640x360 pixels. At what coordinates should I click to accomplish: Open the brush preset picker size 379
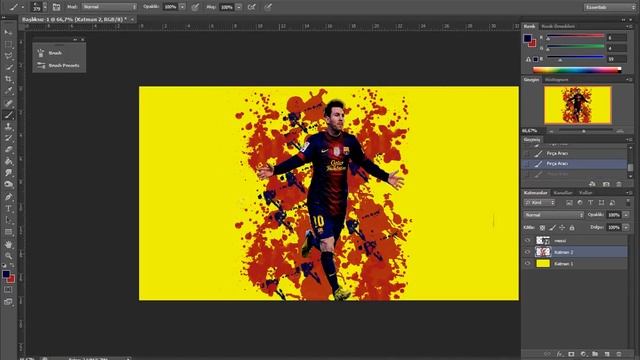click(x=39, y=7)
